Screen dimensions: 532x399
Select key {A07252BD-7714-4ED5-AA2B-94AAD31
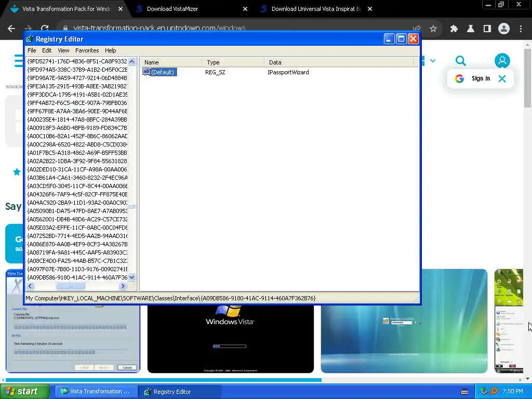tap(77, 236)
